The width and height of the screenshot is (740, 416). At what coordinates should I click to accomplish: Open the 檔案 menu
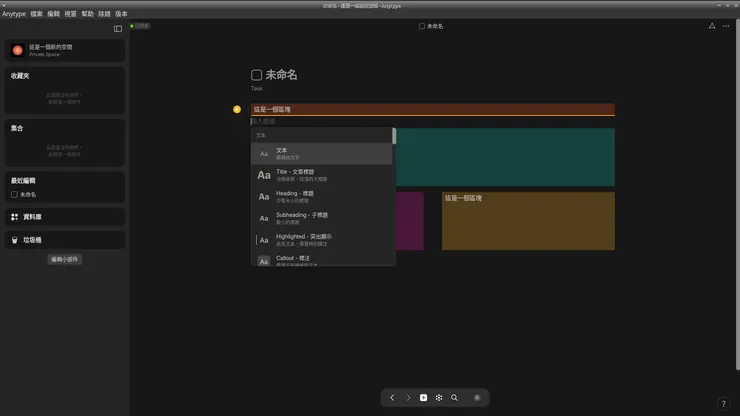tap(36, 14)
